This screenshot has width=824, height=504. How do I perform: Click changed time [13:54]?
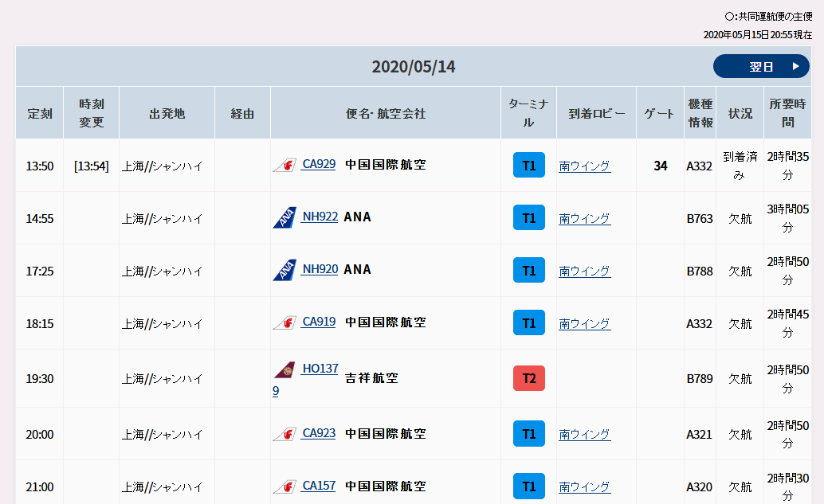point(92,166)
